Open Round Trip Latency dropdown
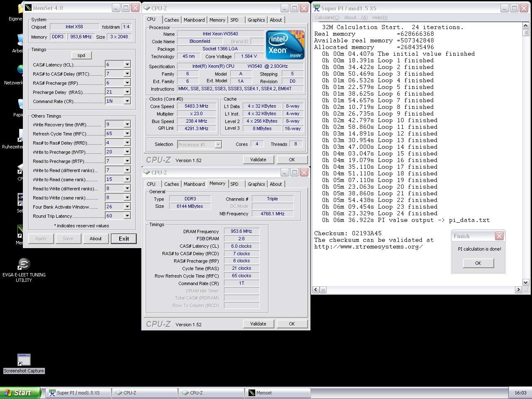Screen dimensions: 532x399 click(x=127, y=216)
